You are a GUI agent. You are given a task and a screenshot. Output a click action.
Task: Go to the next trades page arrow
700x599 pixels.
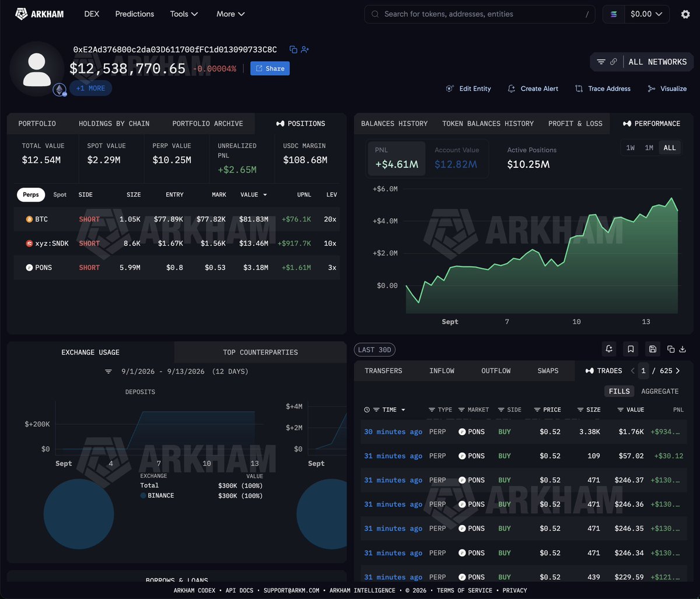pos(677,371)
